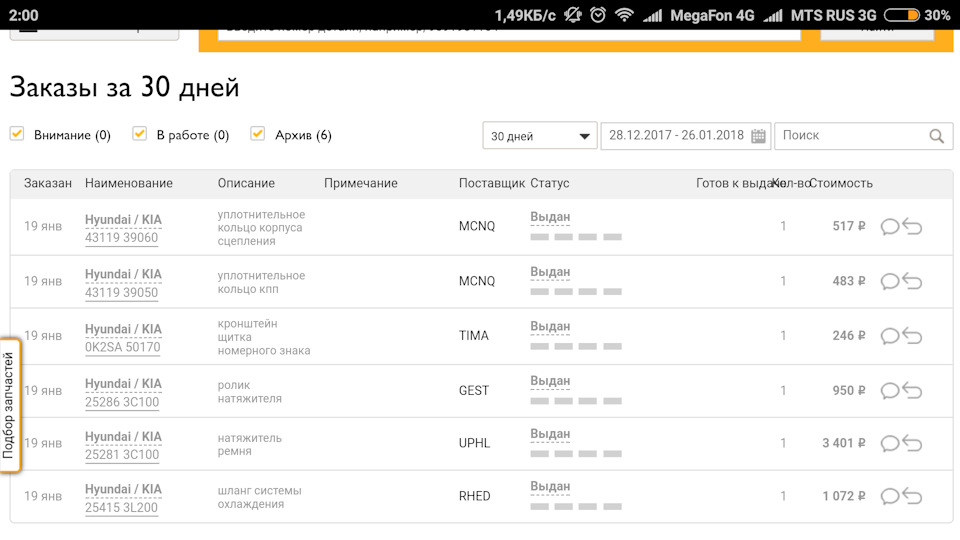Open comment icon for UPHL order
Image resolution: width=960 pixels, height=540 pixels.
tap(889, 444)
